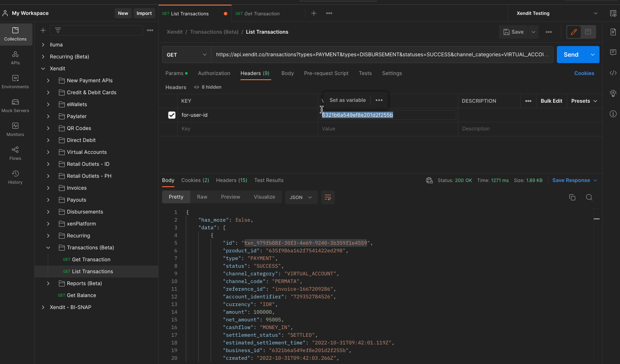Open the Environments sidebar section
The width and height of the screenshot is (620, 364).
pyautogui.click(x=15, y=82)
